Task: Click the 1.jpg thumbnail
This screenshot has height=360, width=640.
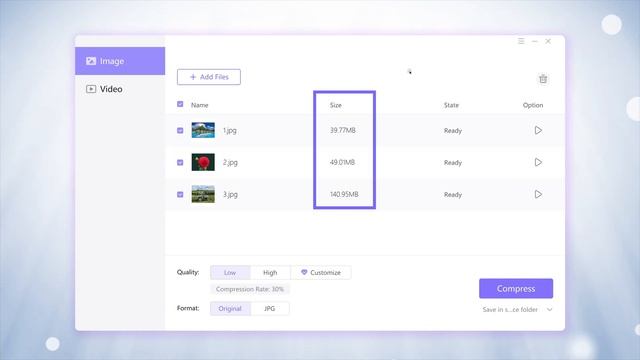Action: (203, 130)
